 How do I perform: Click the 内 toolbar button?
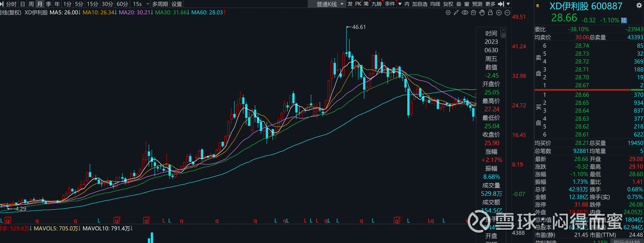[x=407, y=4]
